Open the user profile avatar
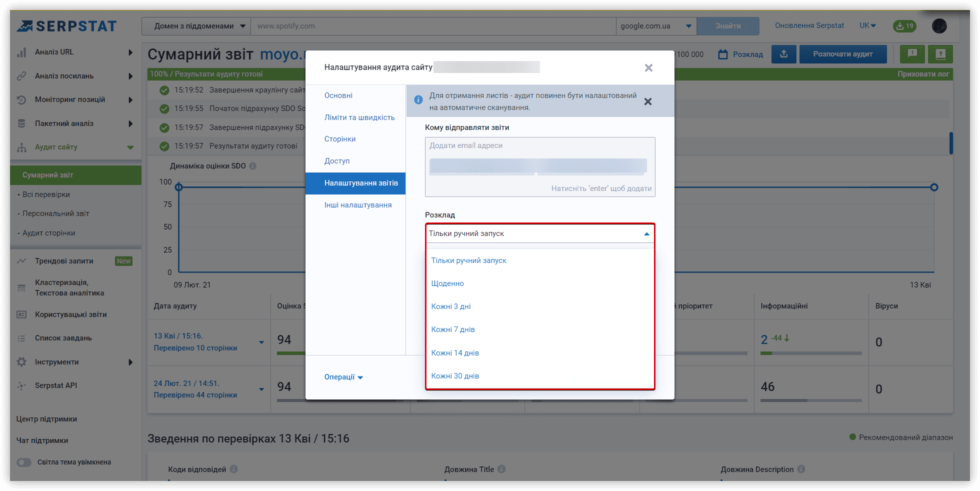 coord(939,26)
